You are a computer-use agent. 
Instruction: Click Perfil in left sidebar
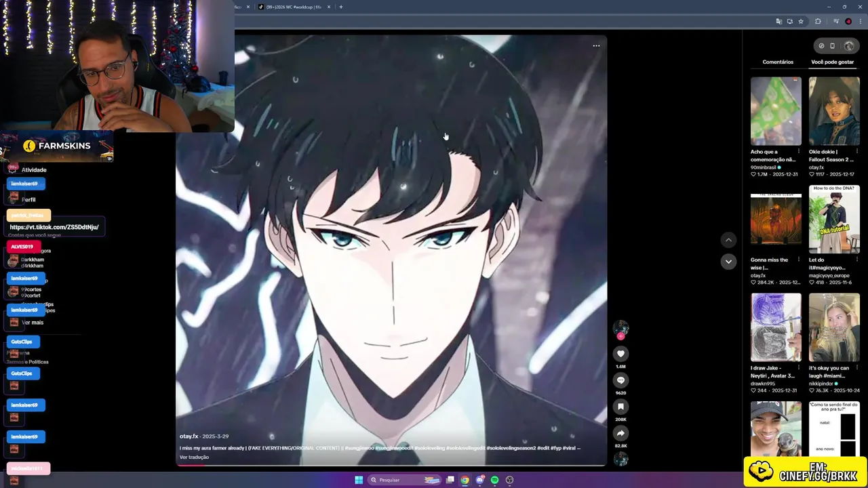(x=28, y=200)
